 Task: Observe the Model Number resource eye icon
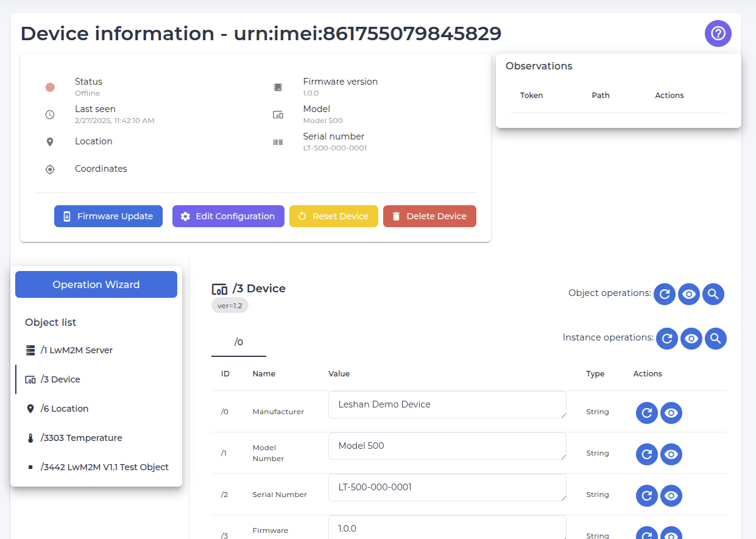(x=671, y=454)
